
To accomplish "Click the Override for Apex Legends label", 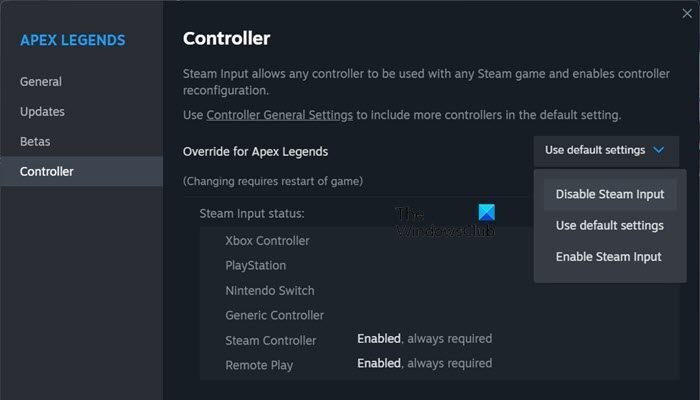I will 255,152.
